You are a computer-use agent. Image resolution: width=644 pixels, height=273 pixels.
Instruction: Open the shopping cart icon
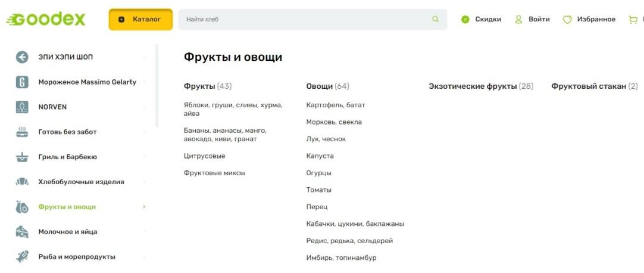pos(633,19)
